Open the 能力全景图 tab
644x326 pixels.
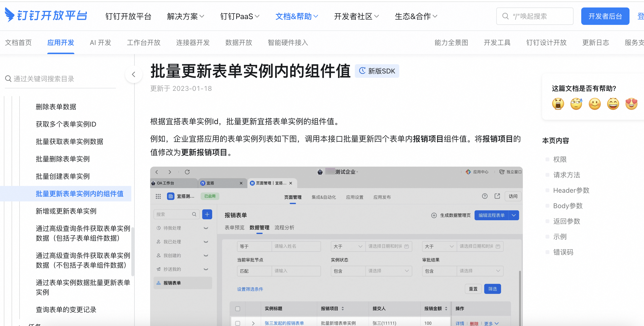click(451, 43)
